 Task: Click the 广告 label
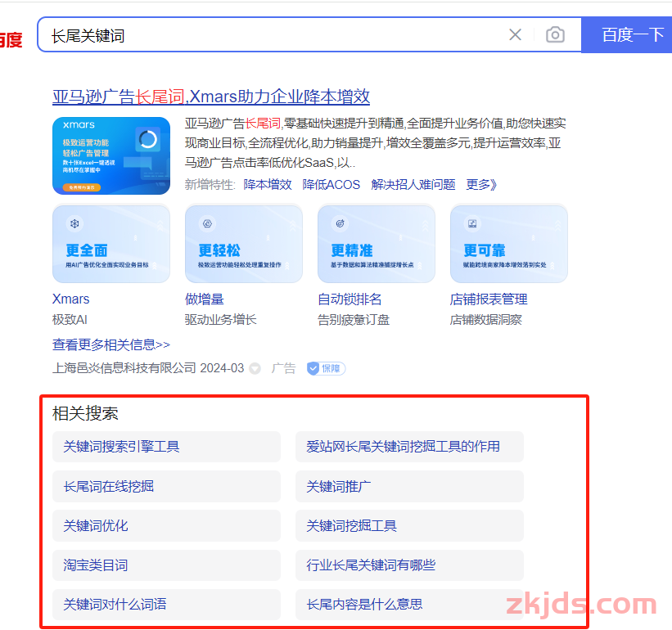(283, 368)
